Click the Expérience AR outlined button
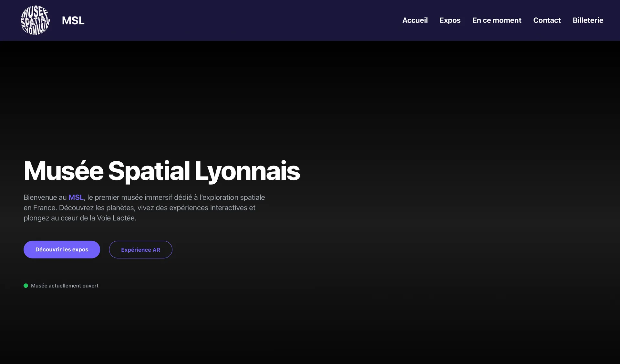This screenshot has height=364, width=620. click(140, 249)
